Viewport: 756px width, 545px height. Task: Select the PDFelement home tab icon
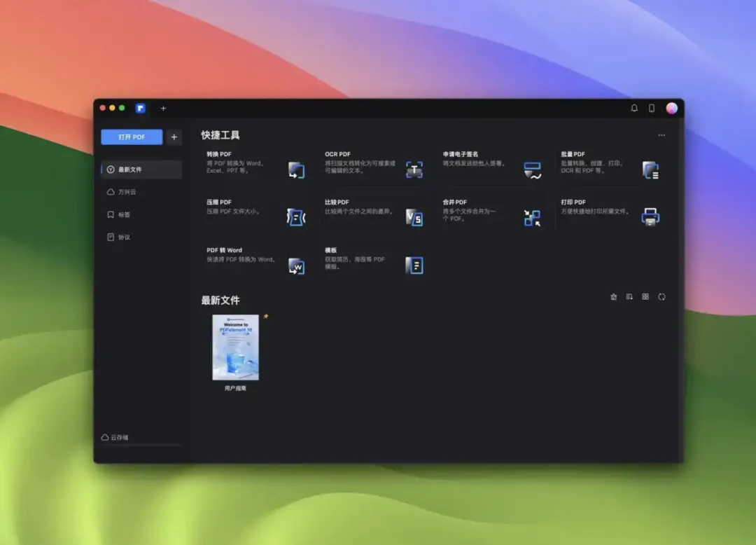pos(140,108)
